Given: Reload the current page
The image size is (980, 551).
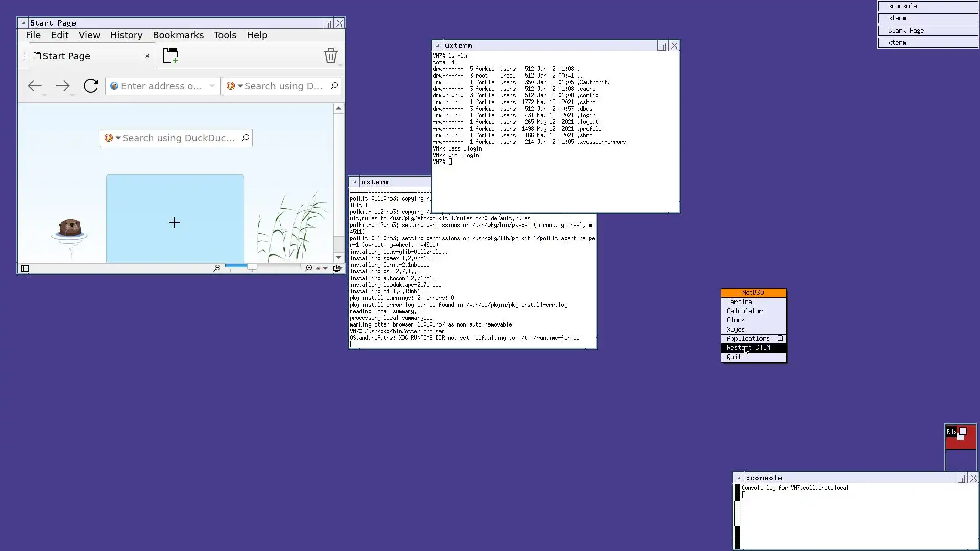Looking at the screenshot, I should pyautogui.click(x=91, y=86).
